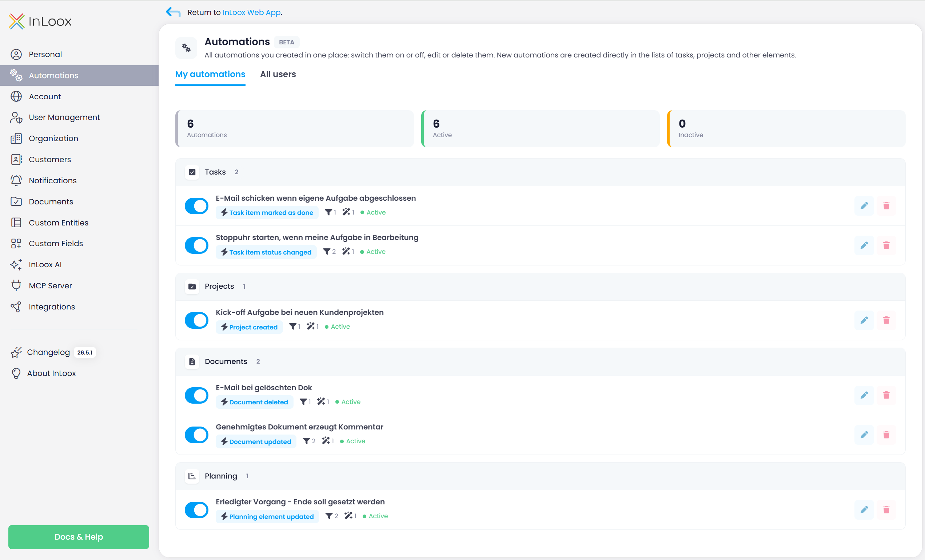Delete the Kick-off Aufgabe automation

886,320
